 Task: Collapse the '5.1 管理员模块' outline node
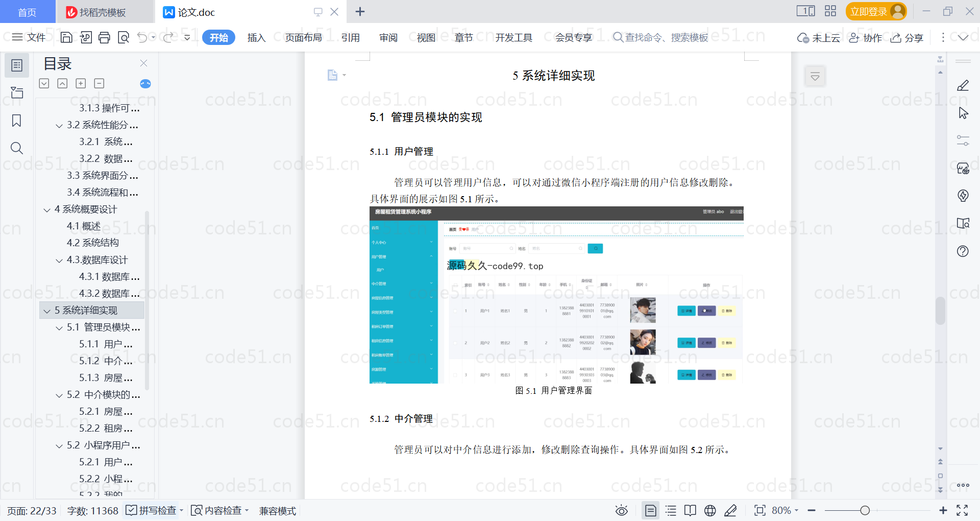59,327
